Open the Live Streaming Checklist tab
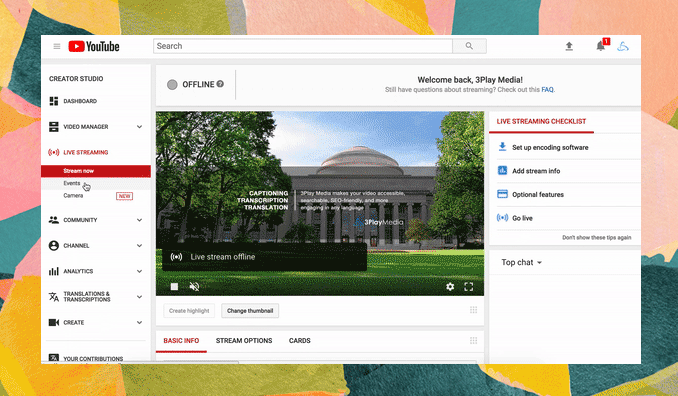This screenshot has height=396, width=678. tap(541, 121)
